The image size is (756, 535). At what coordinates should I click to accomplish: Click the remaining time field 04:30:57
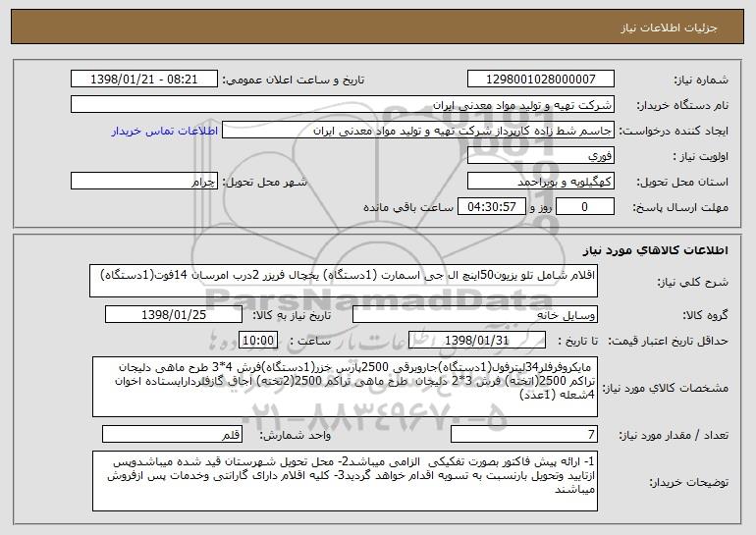tap(491, 207)
